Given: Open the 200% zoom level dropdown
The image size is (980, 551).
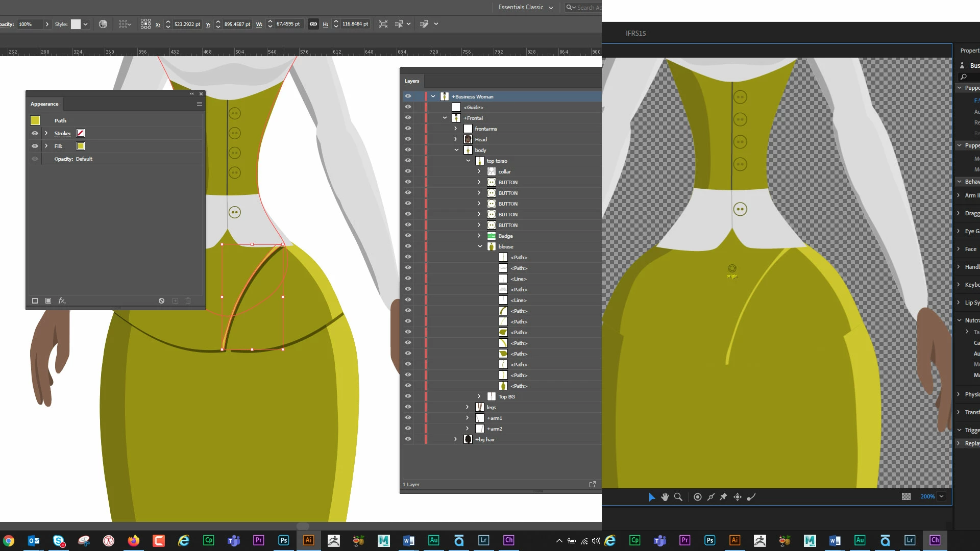Looking at the screenshot, I should tap(942, 496).
